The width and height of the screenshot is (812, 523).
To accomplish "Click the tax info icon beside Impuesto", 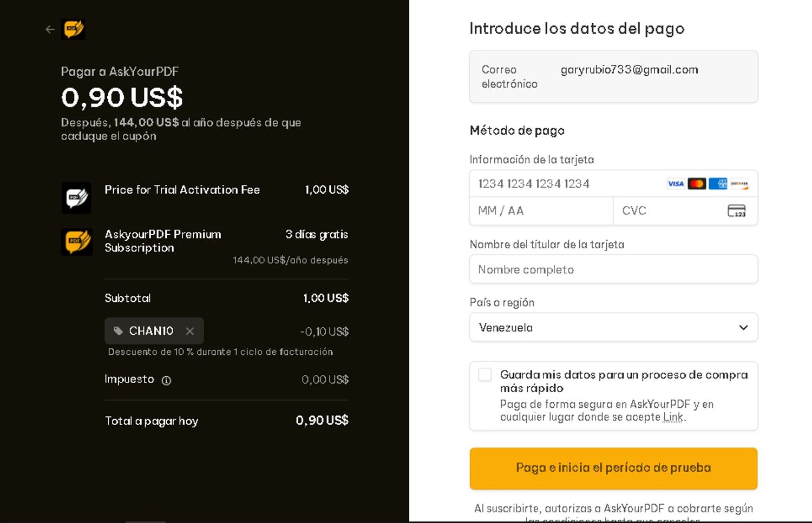I will 166,381.
